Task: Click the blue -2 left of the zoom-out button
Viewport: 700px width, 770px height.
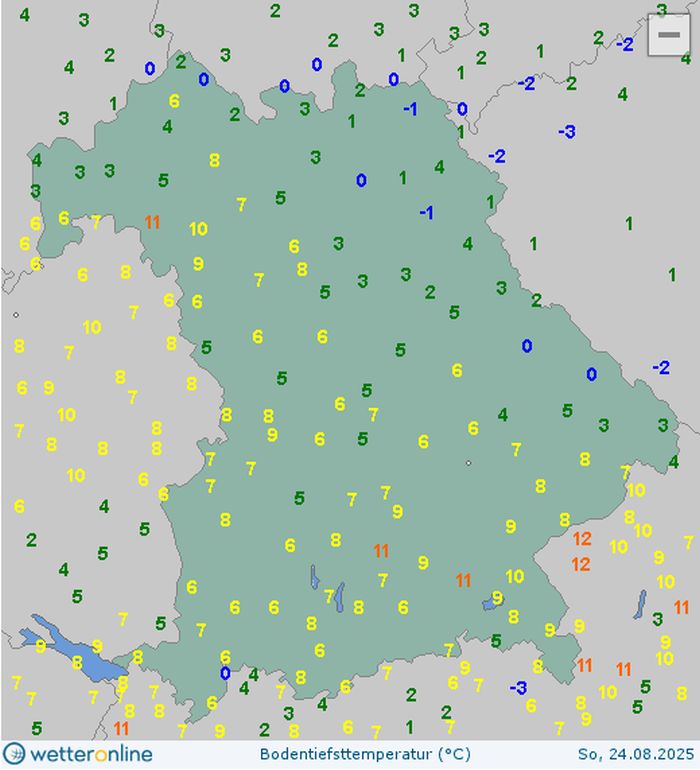Action: click(x=624, y=44)
